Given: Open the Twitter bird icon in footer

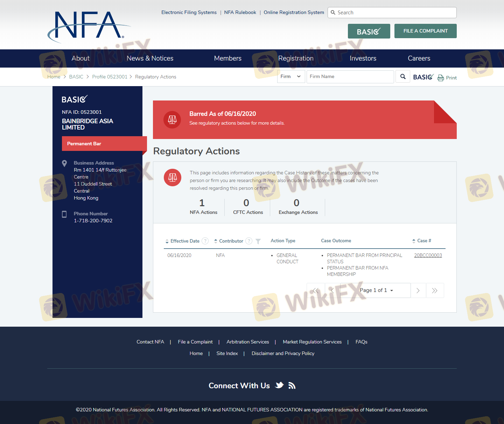Looking at the screenshot, I should point(279,385).
